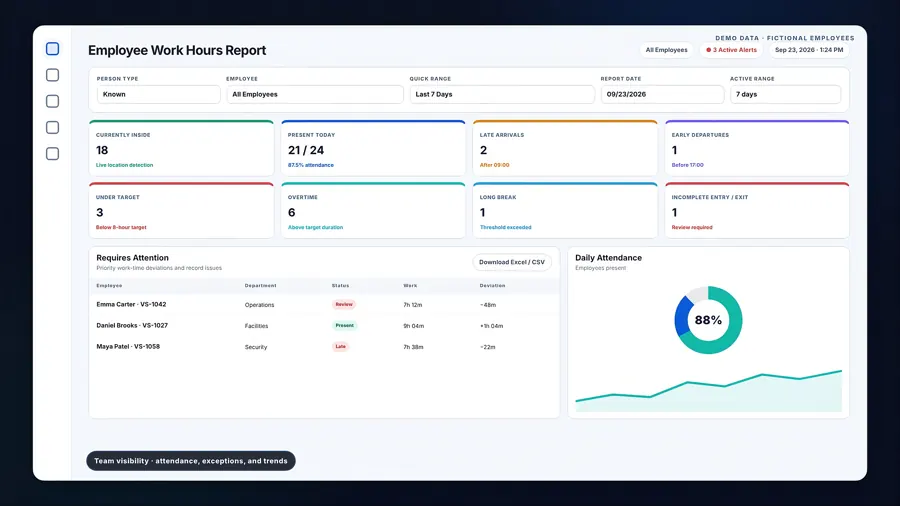The width and height of the screenshot is (900, 506).
Task: Open the 3 Active Alerts badge
Action: (x=731, y=50)
